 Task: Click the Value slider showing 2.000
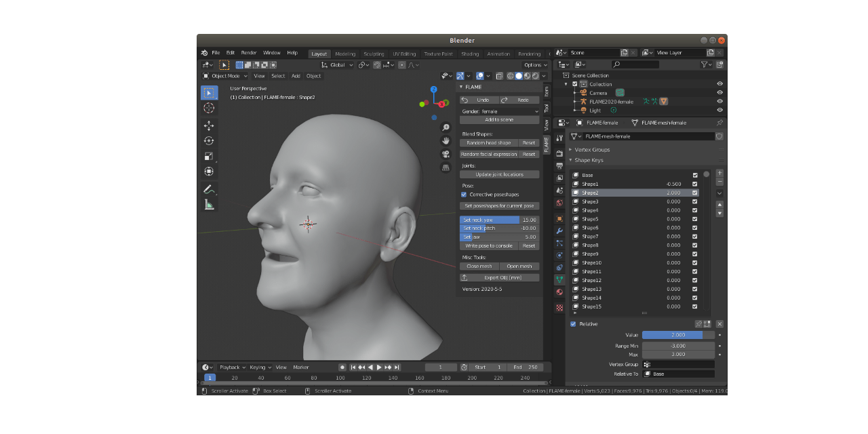tap(678, 334)
